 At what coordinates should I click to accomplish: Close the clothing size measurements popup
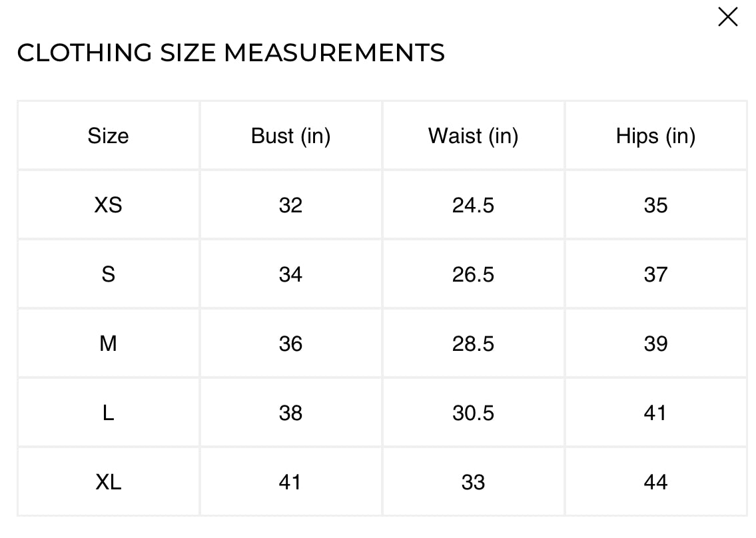[x=727, y=17]
